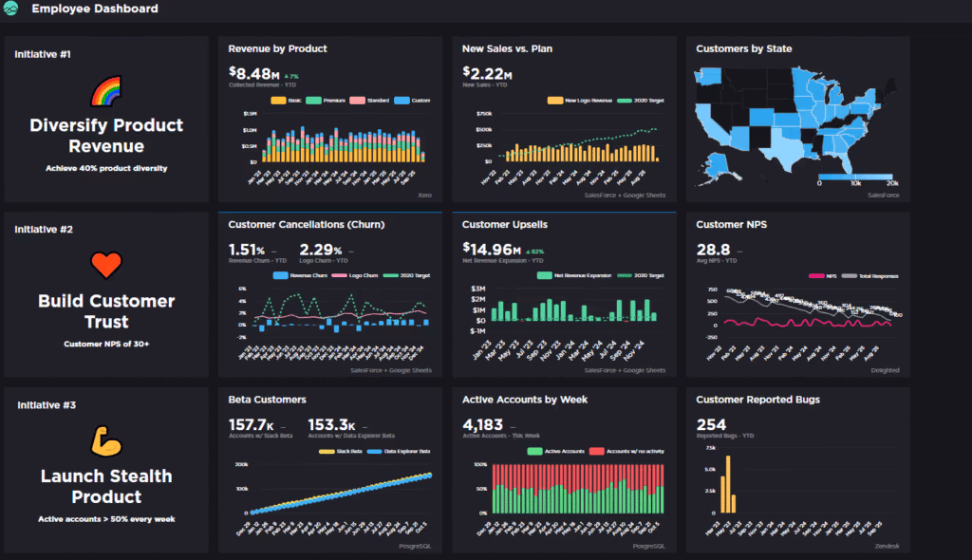
Task: Toggle 2020 Target legend in Customer Upsells chart
Action: (x=641, y=275)
